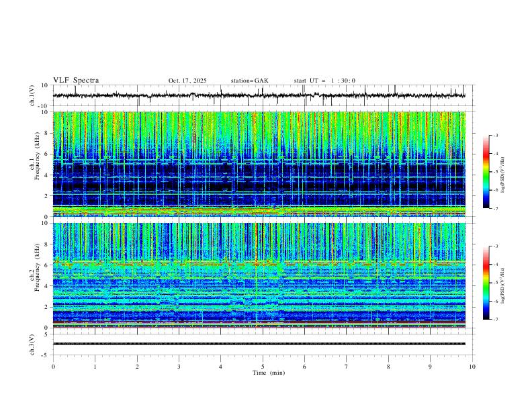The width and height of the screenshot is (532, 411).
Task: Click the "VLF Spectra" plot title
Action: click(x=76, y=81)
